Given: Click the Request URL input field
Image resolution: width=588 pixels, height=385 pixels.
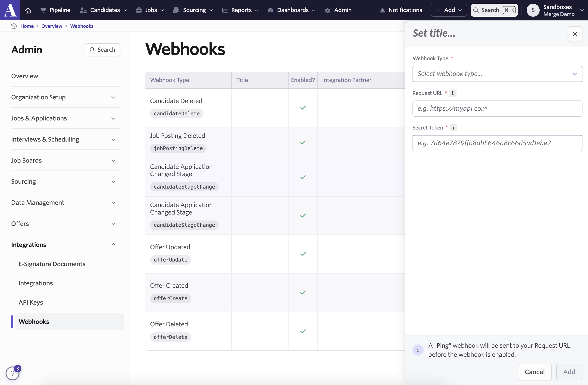Looking at the screenshot, I should point(497,108).
